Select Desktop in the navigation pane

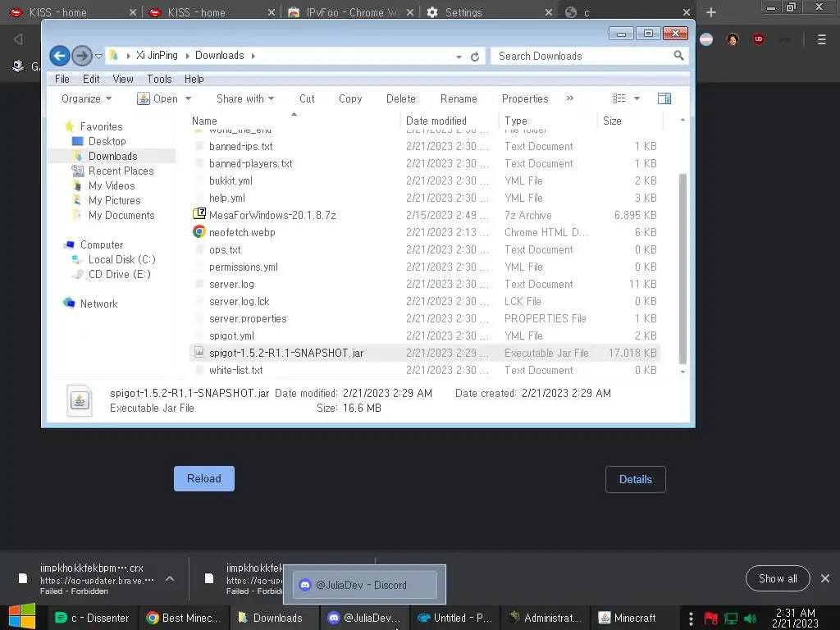(x=107, y=141)
